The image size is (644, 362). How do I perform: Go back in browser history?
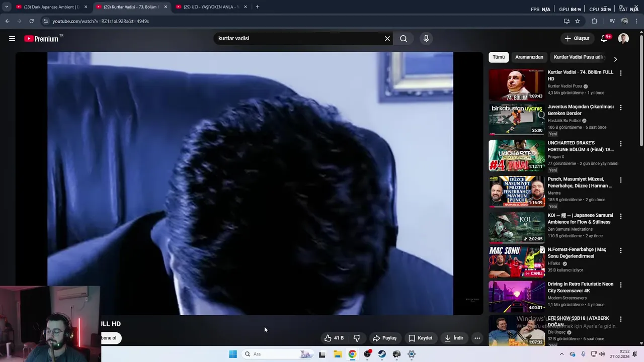pyautogui.click(x=7, y=21)
